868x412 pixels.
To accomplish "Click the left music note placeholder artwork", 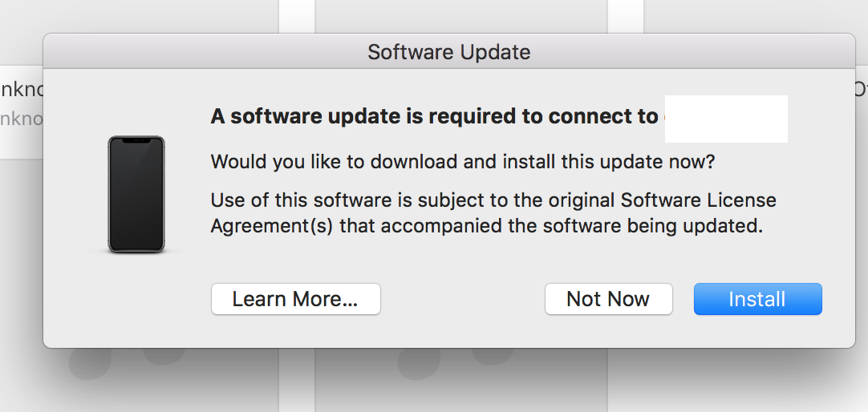I will [x=128, y=363].
